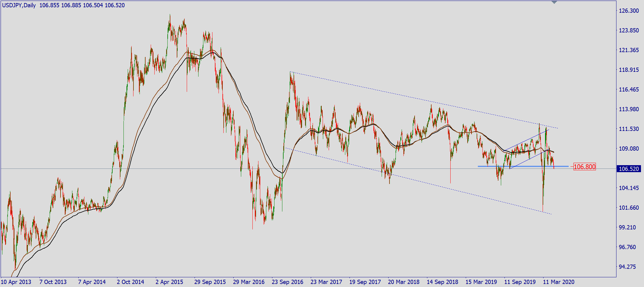This screenshot has width=644, height=287.
Task: Click the 7 Oct 2013 date label
Action: click(x=53, y=282)
